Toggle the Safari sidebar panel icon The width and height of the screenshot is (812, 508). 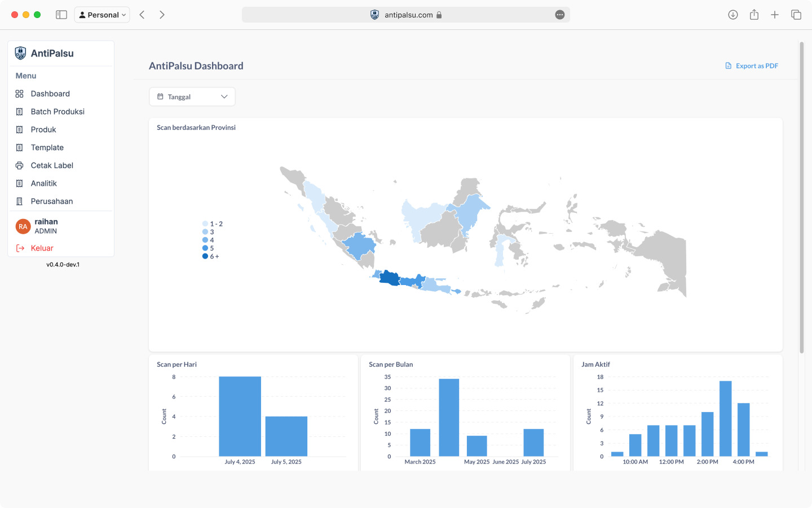(61, 15)
